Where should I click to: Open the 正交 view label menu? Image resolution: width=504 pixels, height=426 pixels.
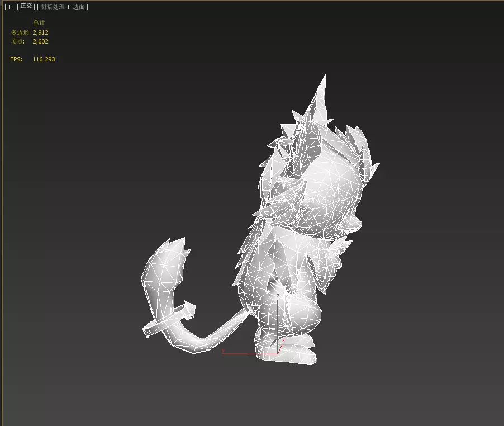click(26, 7)
